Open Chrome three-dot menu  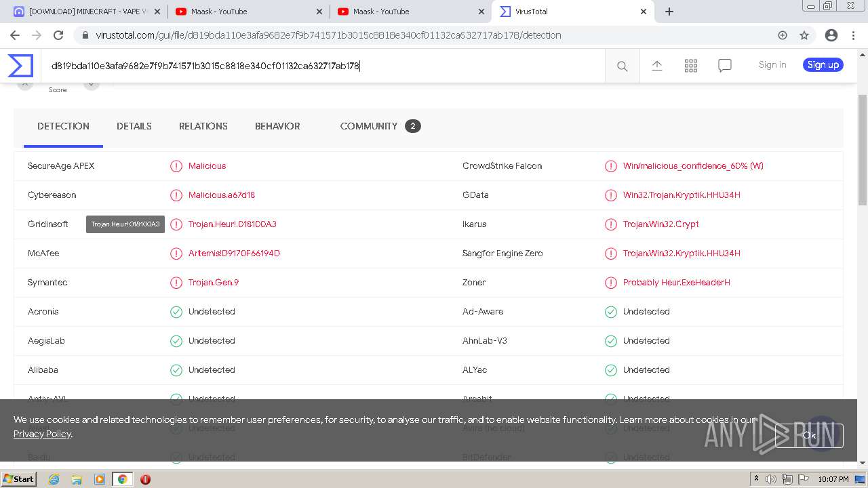tap(854, 35)
